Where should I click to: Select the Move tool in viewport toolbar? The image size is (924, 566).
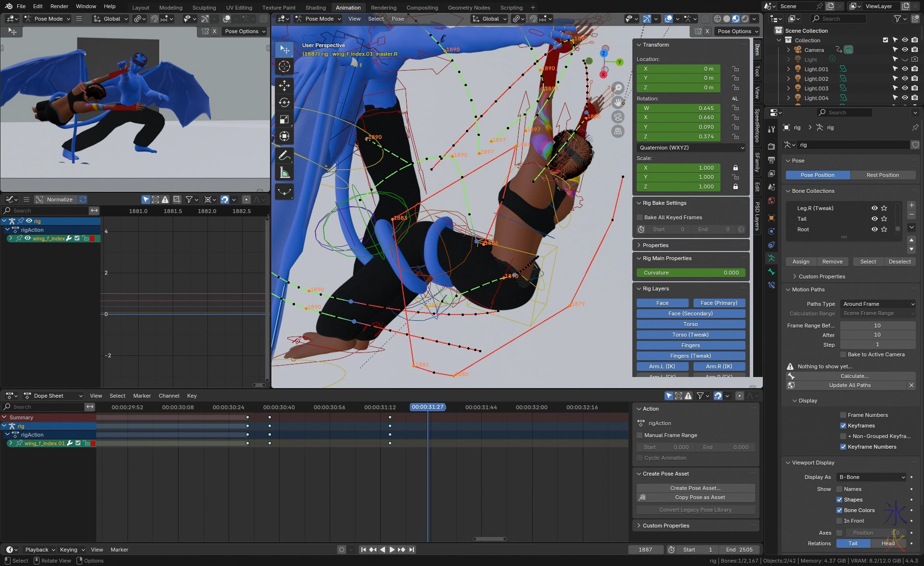284,86
